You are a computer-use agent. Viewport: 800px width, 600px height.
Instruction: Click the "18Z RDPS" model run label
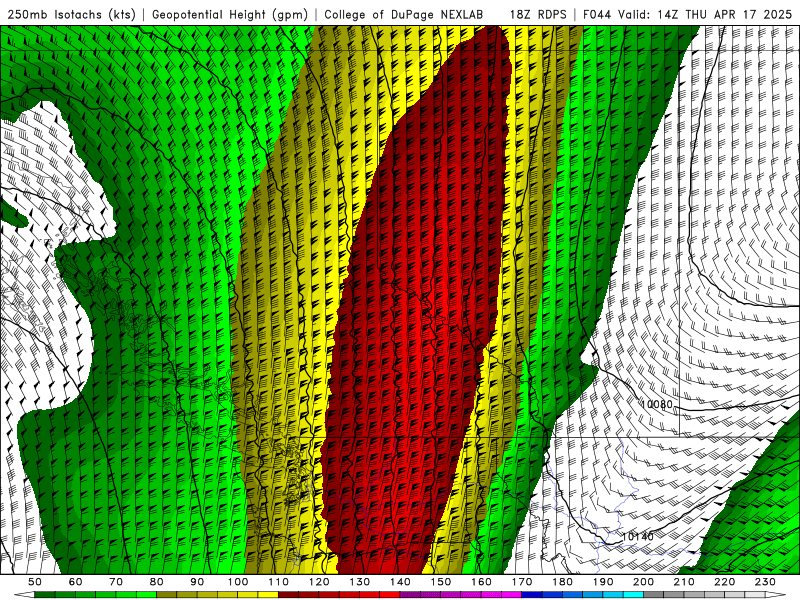pyautogui.click(x=538, y=14)
